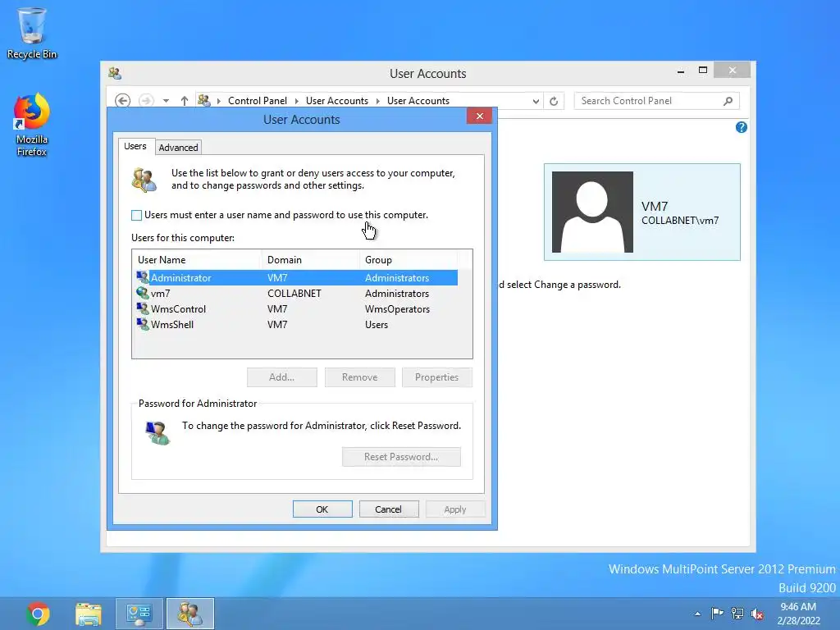840x630 pixels.
Task: Click the forward navigation arrow
Action: coord(146,101)
